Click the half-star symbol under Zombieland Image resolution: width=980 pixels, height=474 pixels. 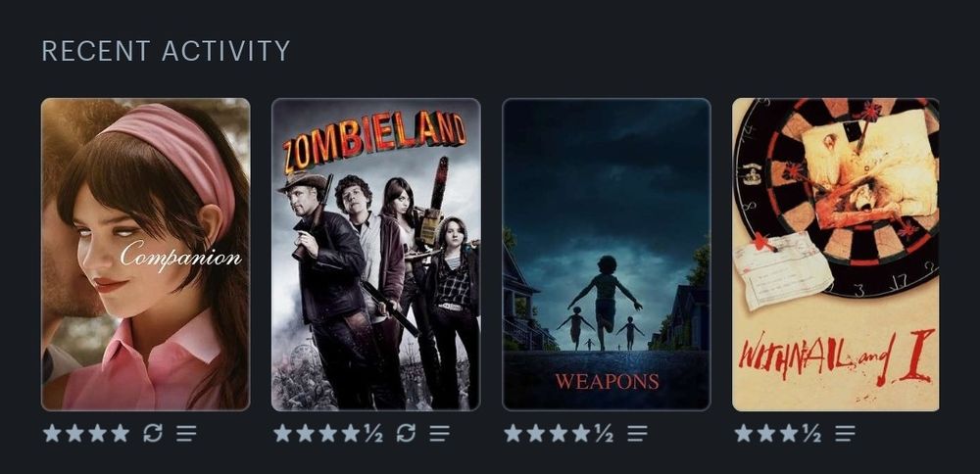[x=373, y=433]
